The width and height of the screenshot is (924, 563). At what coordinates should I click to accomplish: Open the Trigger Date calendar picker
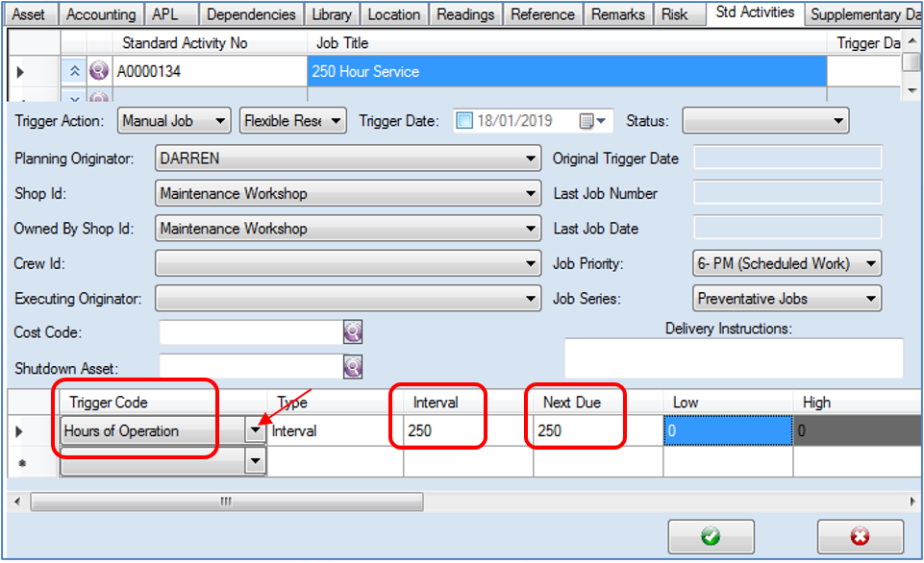pyautogui.click(x=593, y=121)
